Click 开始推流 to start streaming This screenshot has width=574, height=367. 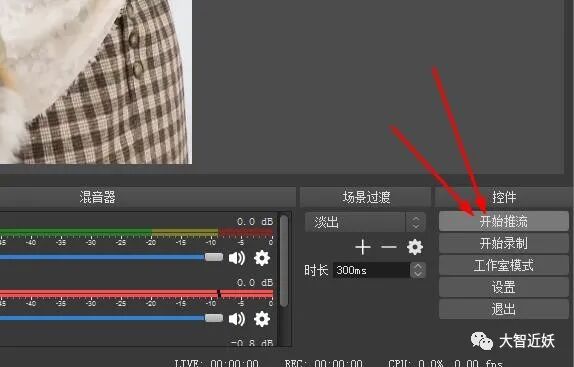point(504,221)
